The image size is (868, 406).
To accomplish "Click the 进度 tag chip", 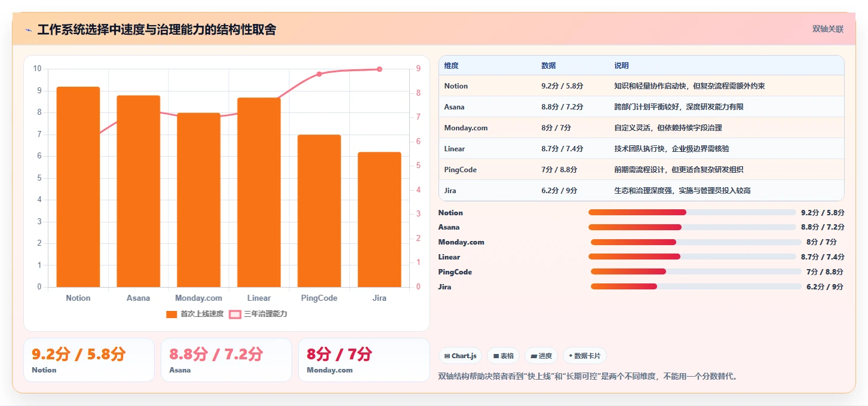I will click(x=541, y=356).
